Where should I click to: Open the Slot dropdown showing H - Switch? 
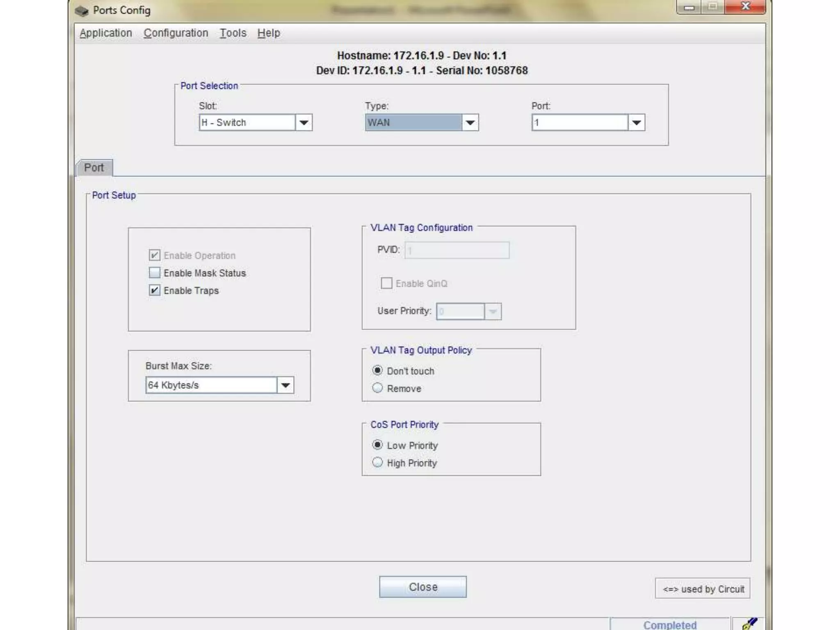(304, 123)
